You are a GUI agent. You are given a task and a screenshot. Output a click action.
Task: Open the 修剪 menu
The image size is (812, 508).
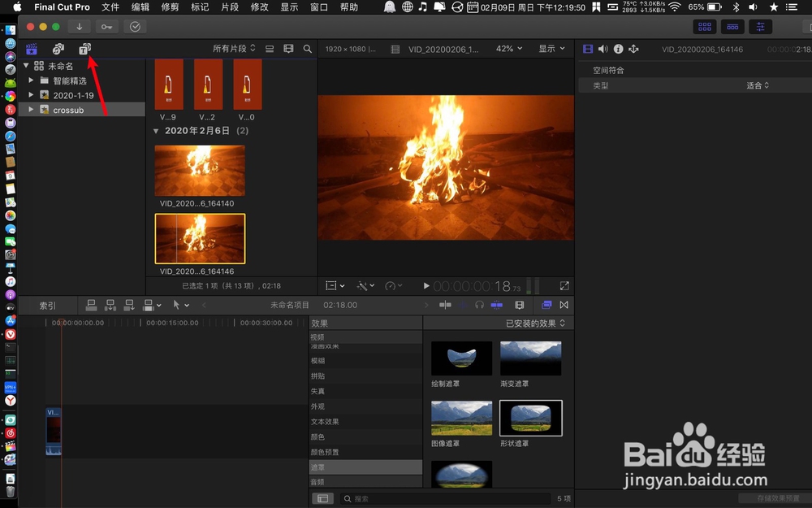click(x=170, y=7)
